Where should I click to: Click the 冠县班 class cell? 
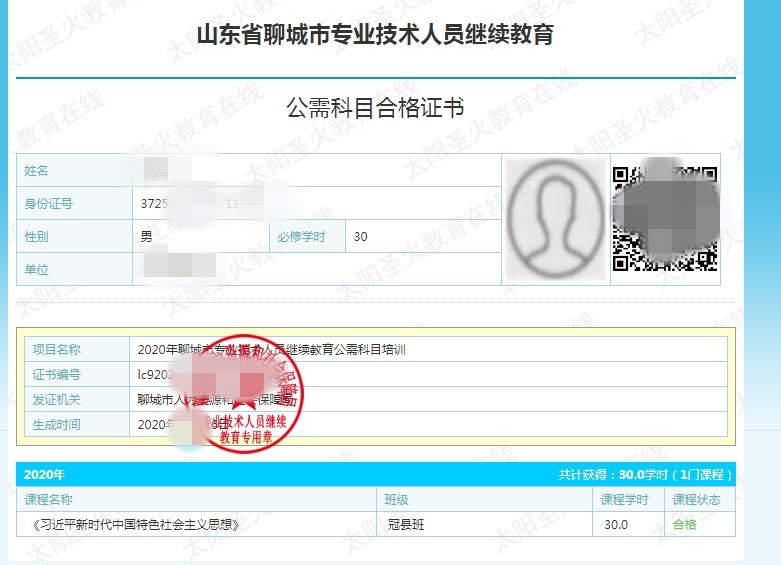tap(406, 525)
